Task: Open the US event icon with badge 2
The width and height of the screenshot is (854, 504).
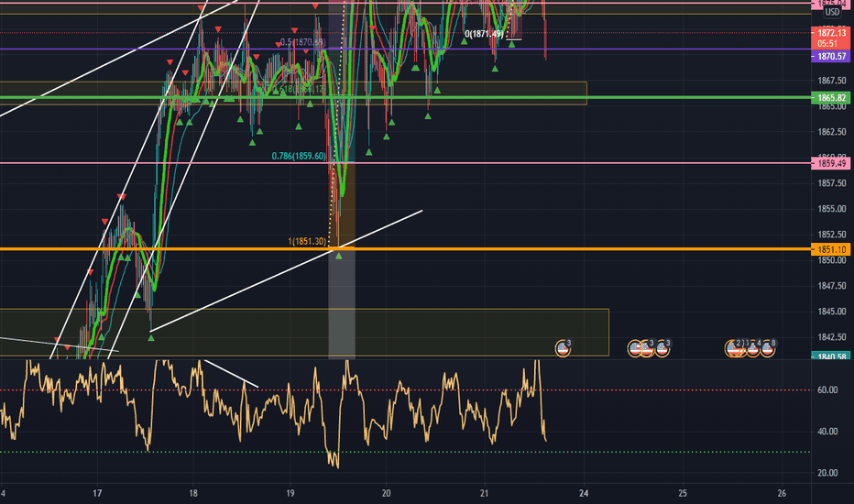Action: [733, 348]
